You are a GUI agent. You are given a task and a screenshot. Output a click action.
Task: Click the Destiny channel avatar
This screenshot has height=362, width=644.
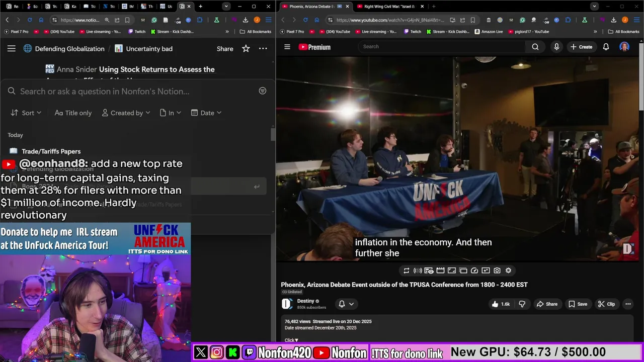click(287, 304)
